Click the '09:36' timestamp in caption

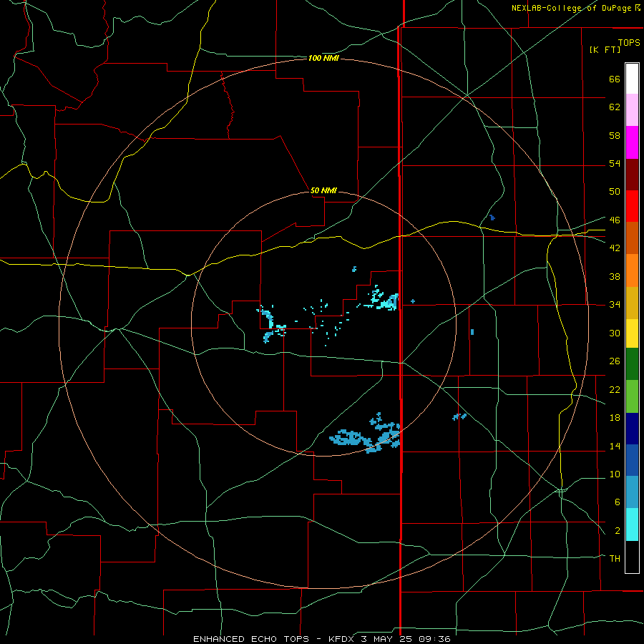(434, 639)
